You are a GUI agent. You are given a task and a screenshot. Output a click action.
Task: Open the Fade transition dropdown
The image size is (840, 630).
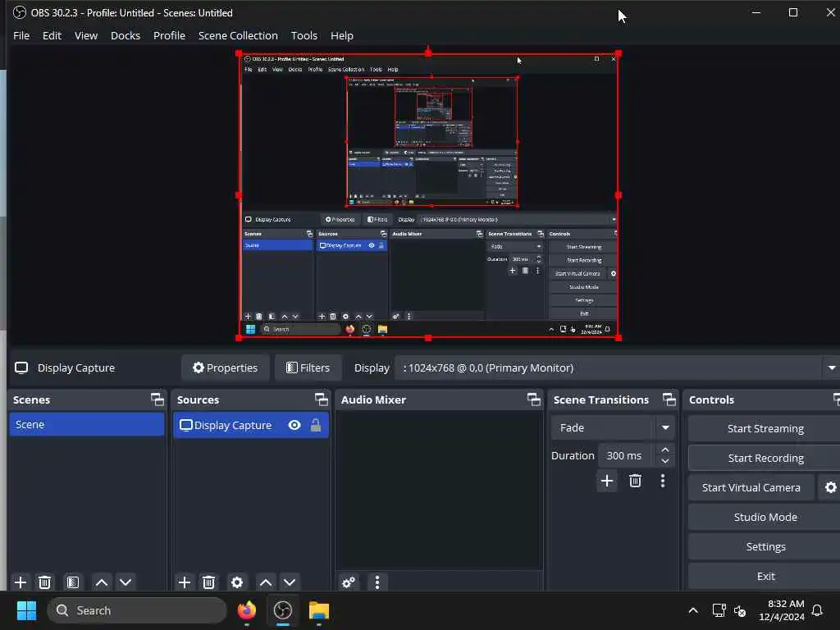[x=612, y=427]
